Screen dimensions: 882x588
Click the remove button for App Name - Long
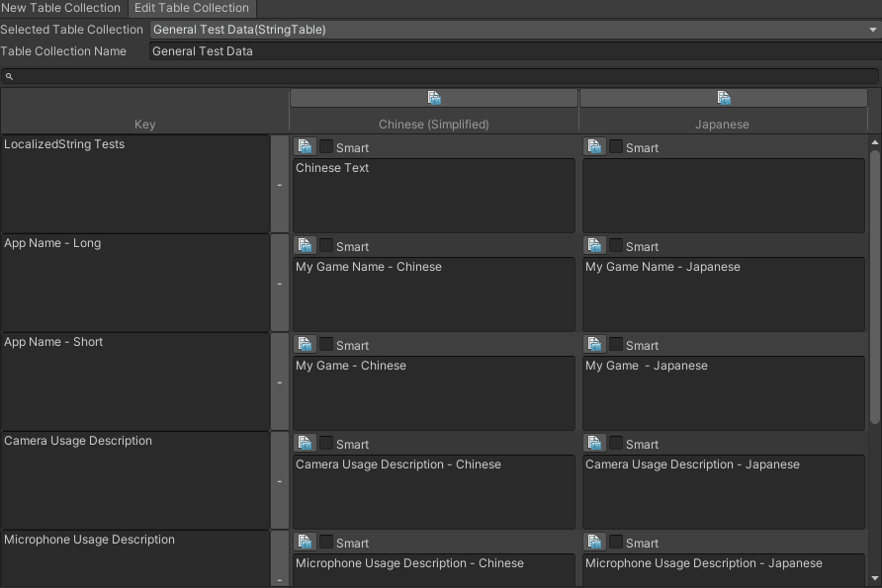[280, 283]
